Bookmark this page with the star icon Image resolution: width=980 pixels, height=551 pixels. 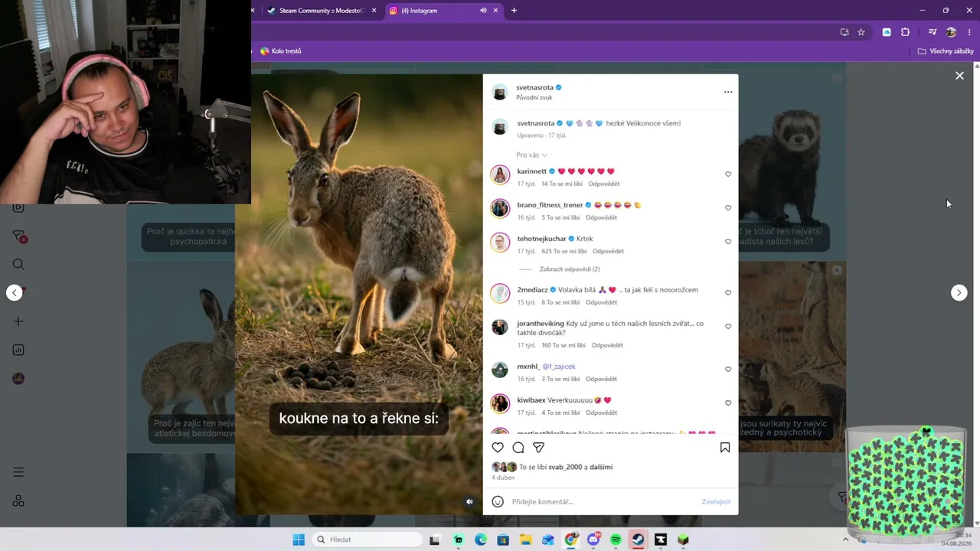click(861, 32)
